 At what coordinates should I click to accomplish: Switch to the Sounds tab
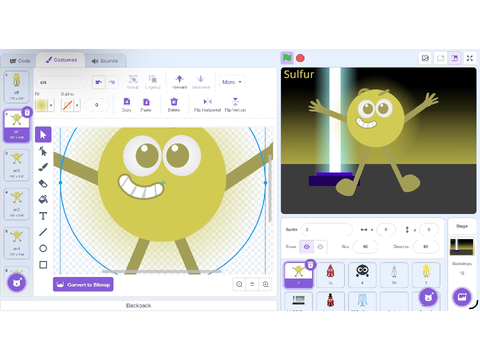(105, 61)
